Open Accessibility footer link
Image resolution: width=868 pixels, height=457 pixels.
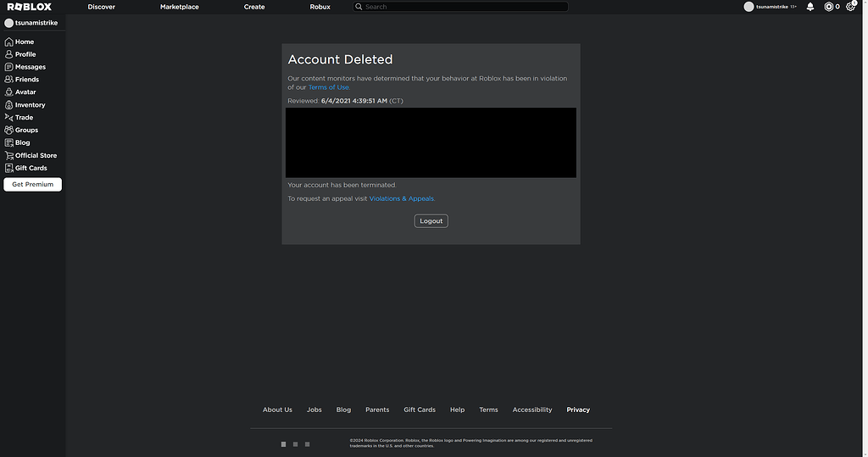[532, 410]
